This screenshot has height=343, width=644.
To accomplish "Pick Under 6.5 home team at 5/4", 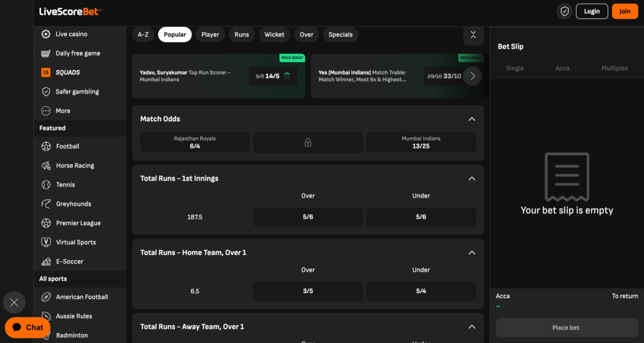I will [421, 291].
